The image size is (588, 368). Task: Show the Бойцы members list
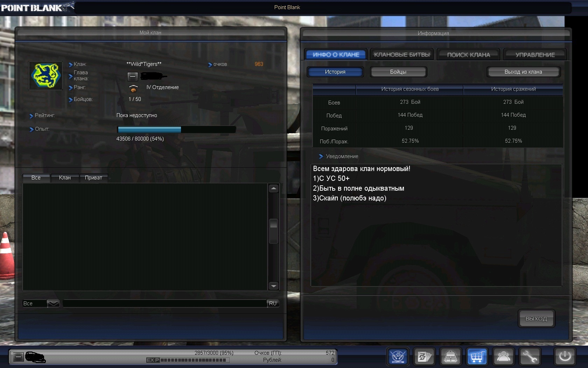click(x=398, y=72)
